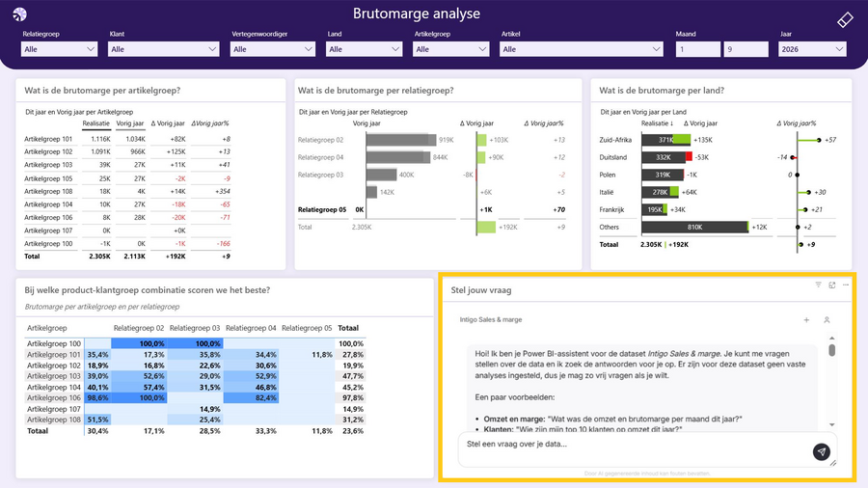Viewport: 868px width, 488px height.
Task: Open the Klant filter dropdown
Action: click(x=163, y=49)
